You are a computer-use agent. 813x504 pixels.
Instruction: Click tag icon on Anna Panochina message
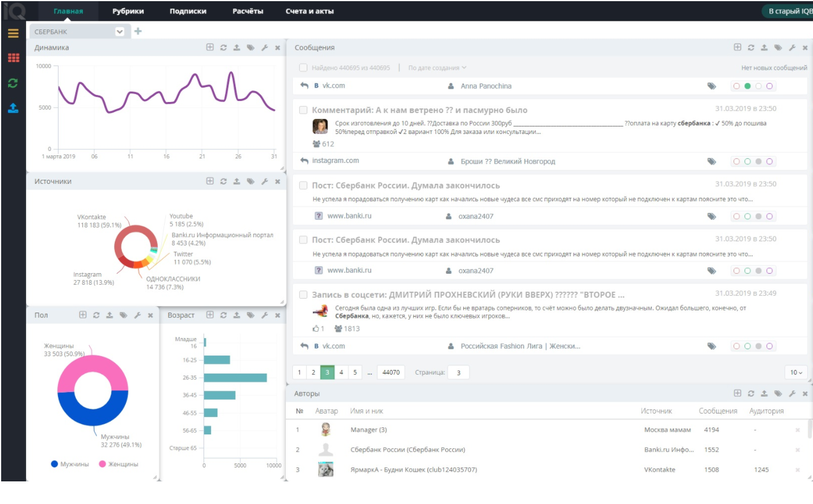[x=712, y=86]
